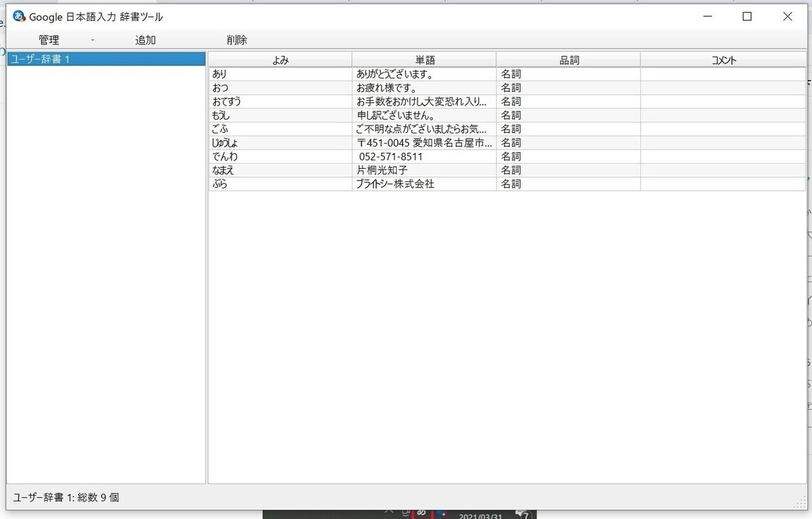Select the じゅうしょ reading cell
Image resolution: width=812 pixels, height=519 pixels.
tap(280, 143)
